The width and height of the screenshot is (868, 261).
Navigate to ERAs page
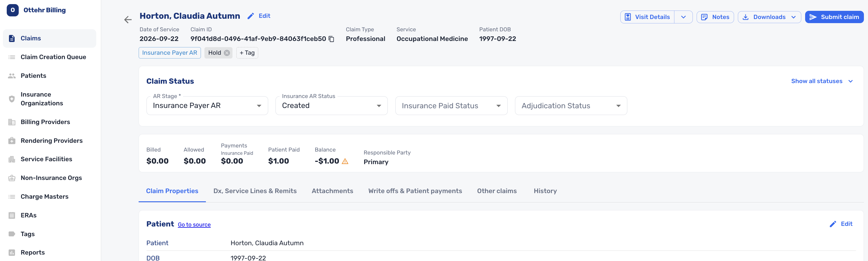(x=49, y=215)
